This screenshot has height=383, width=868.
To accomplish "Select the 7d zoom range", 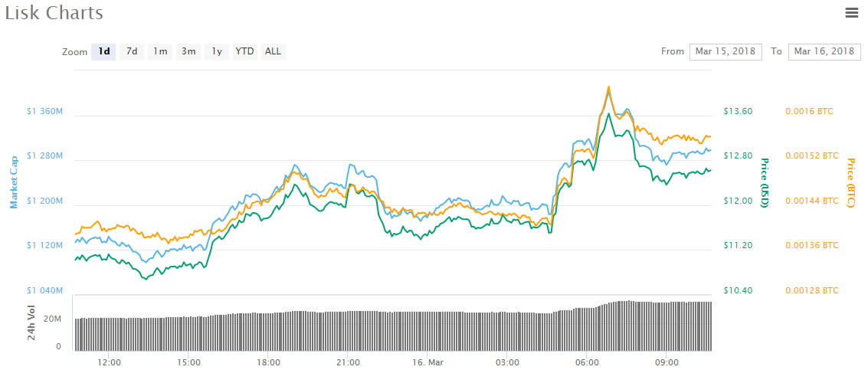I will click(x=132, y=51).
